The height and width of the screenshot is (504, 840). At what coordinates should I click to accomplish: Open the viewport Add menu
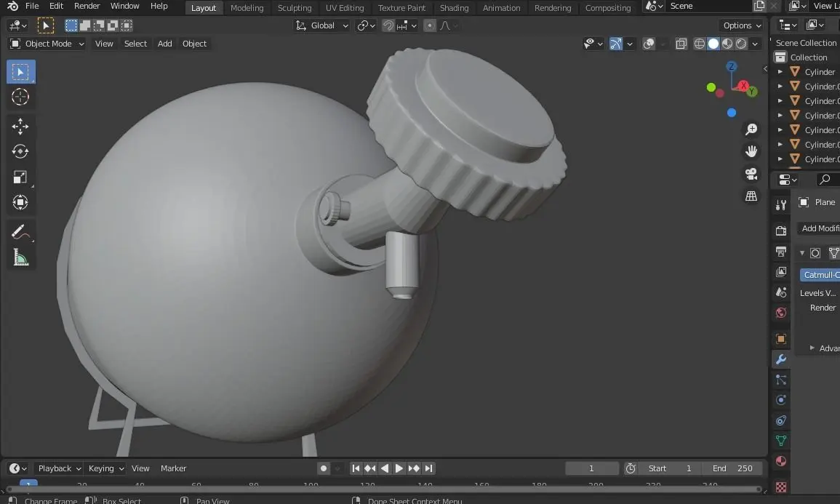(x=164, y=44)
